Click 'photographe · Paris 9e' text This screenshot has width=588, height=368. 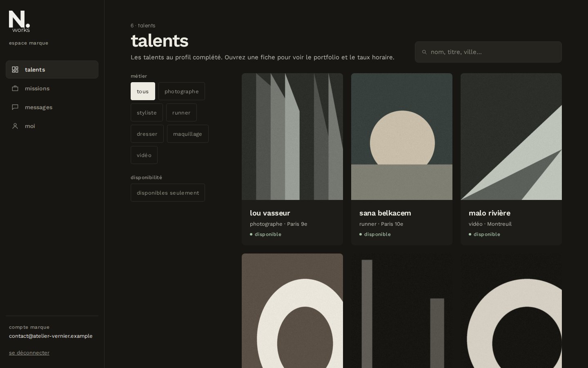tap(278, 224)
